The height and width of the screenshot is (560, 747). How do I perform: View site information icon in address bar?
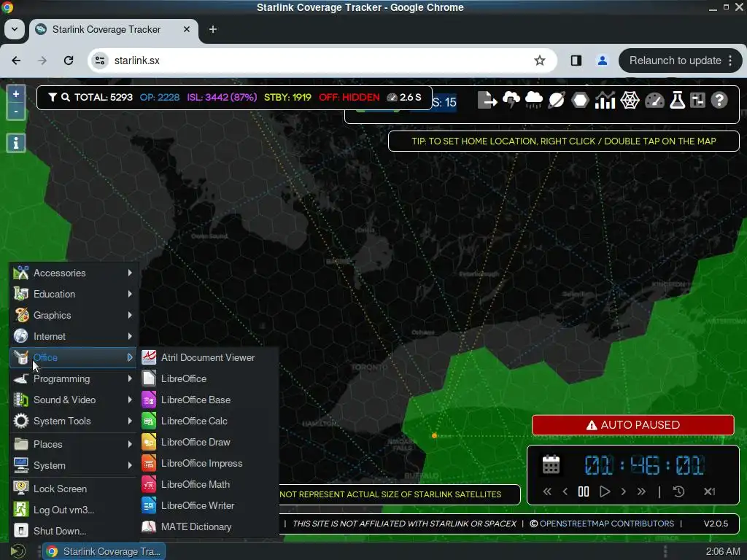(x=100, y=61)
